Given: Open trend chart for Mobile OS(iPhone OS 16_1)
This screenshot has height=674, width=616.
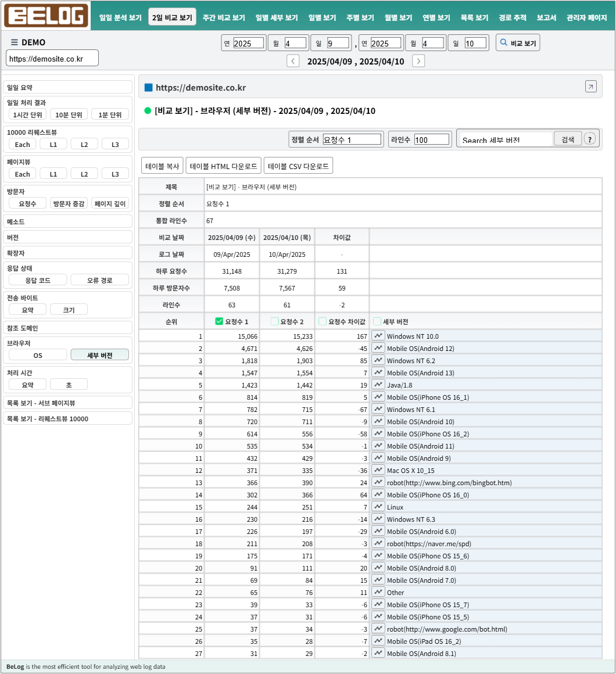Looking at the screenshot, I should 378,397.
